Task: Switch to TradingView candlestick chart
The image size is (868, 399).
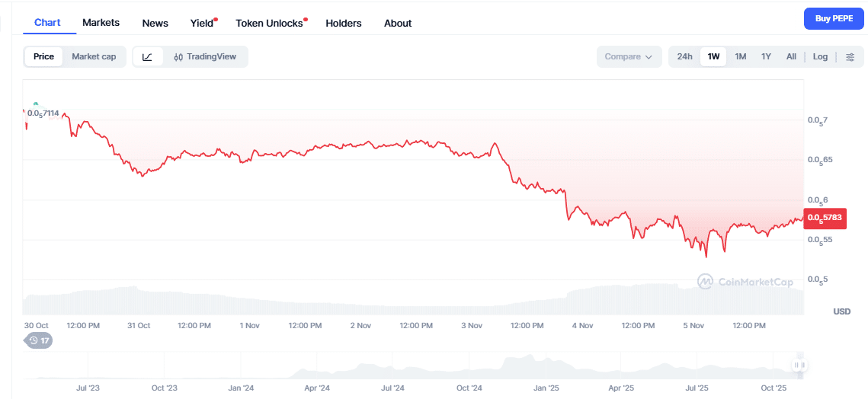Action: [x=205, y=56]
